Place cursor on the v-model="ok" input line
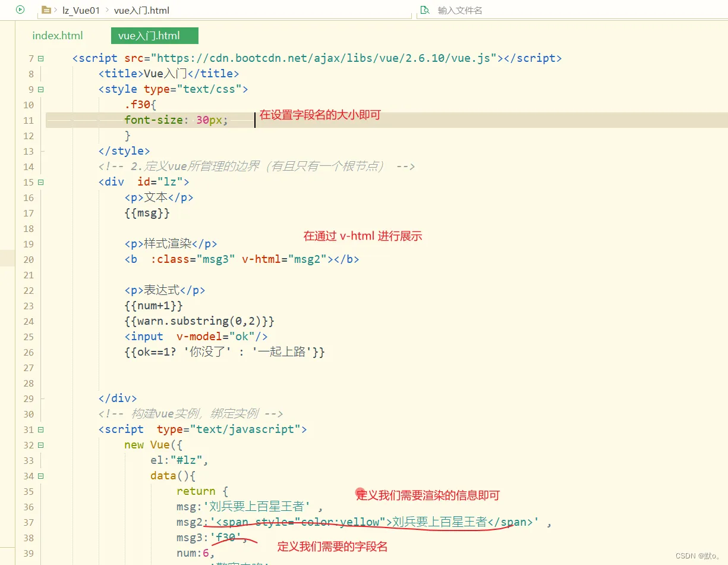The width and height of the screenshot is (728, 565). (196, 337)
